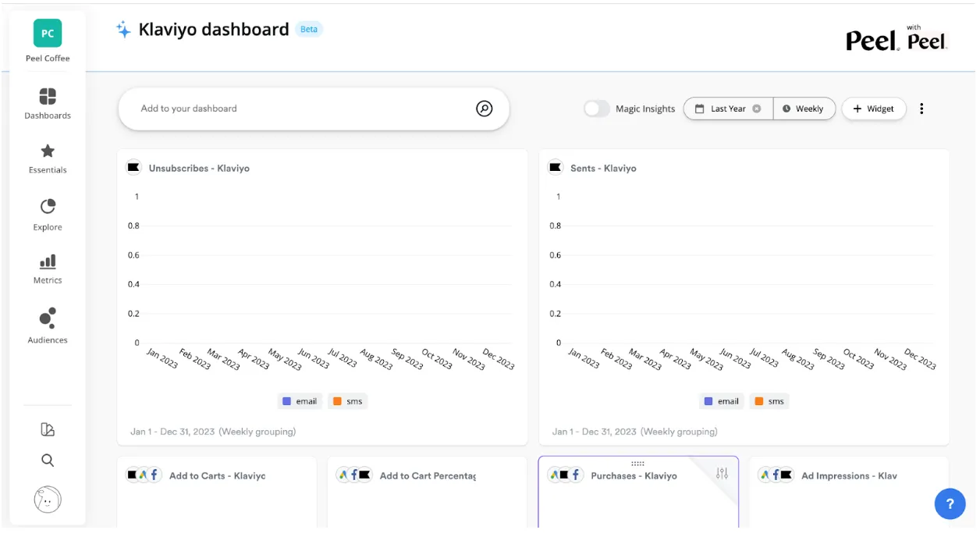Open Purchases widget filter settings icon
Image resolution: width=980 pixels, height=537 pixels.
point(722,473)
